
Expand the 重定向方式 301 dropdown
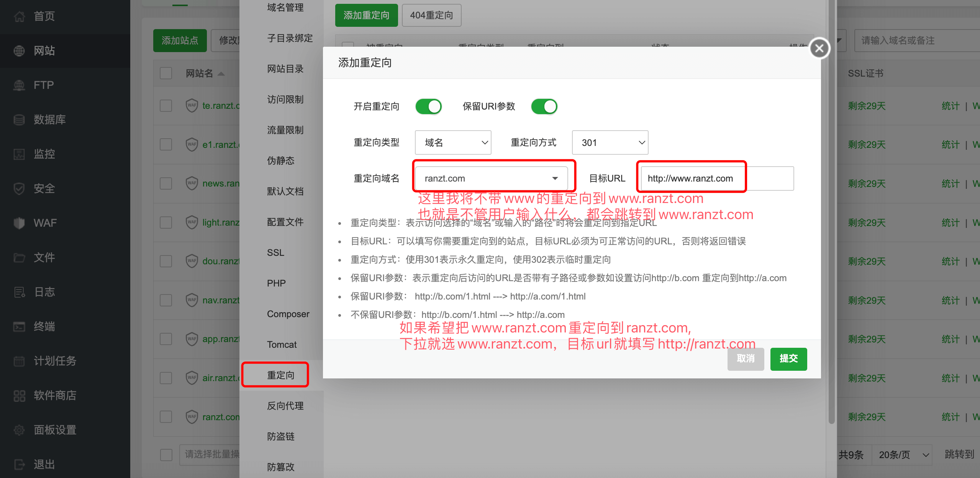click(610, 142)
